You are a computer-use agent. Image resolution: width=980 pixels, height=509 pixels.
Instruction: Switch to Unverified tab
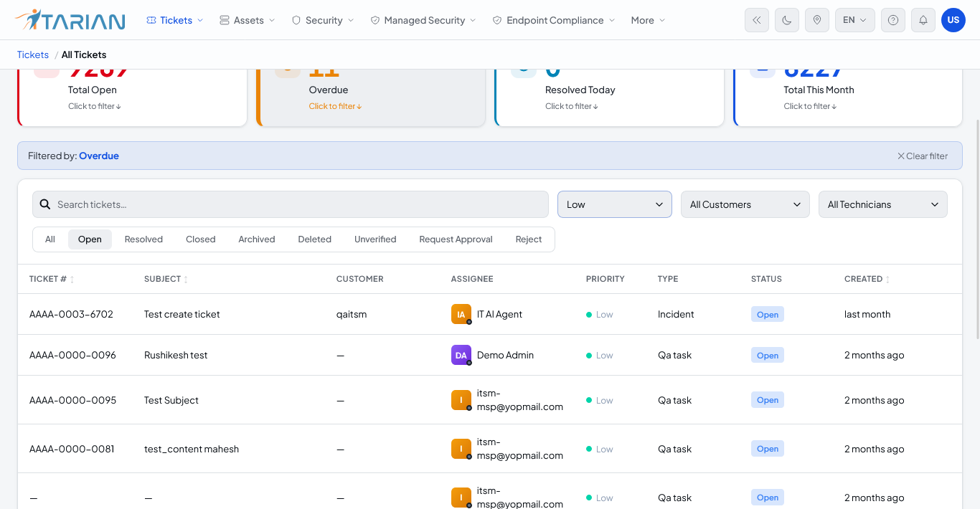pos(375,239)
